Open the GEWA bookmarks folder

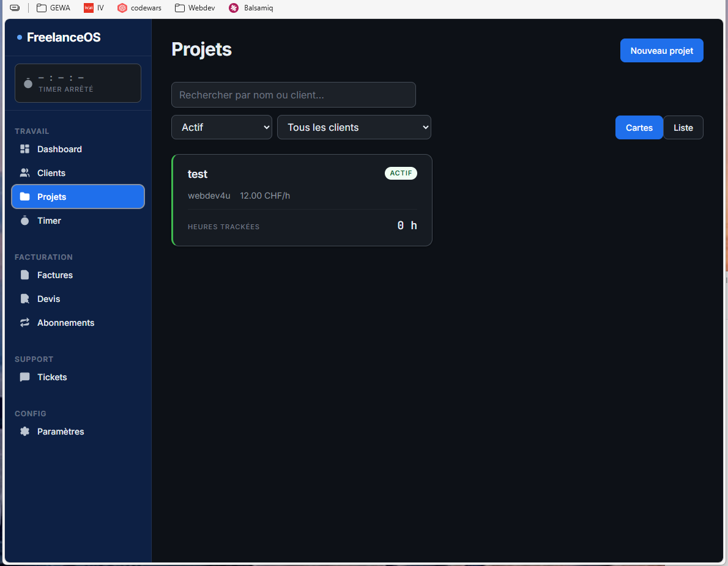pos(53,8)
